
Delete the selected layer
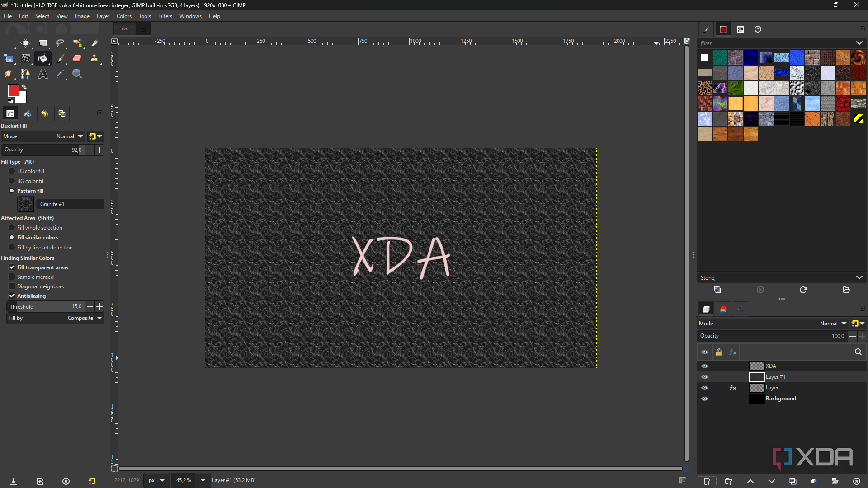(856, 481)
